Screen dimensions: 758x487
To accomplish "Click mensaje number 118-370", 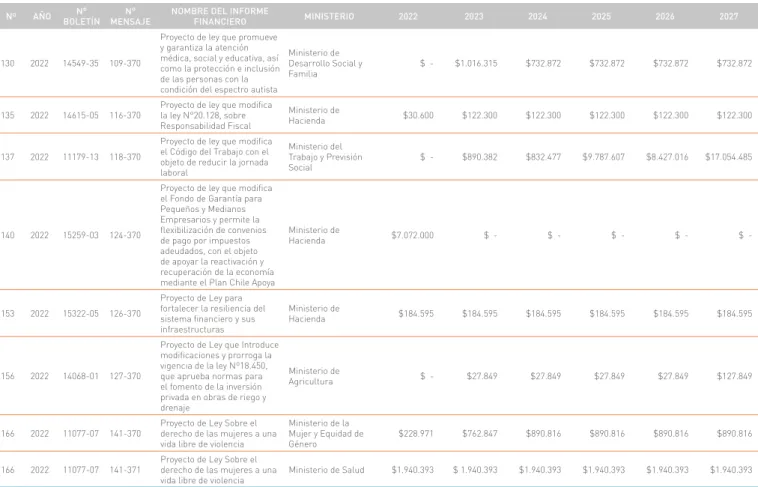I will (x=125, y=157).
